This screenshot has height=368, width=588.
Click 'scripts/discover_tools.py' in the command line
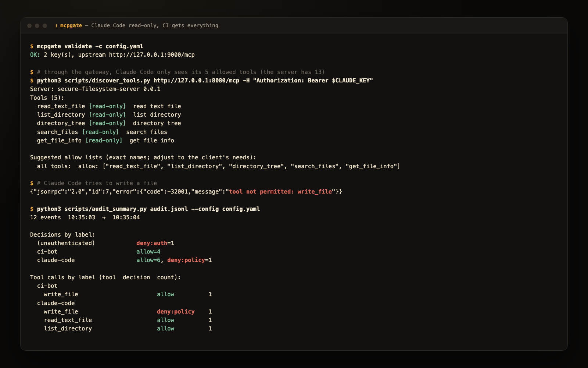(x=107, y=81)
